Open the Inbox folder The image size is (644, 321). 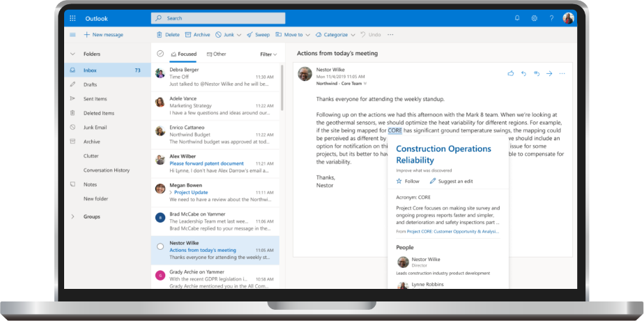[107, 70]
